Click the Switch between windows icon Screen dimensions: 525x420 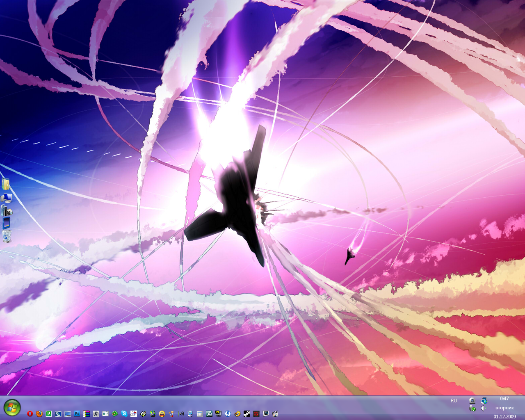[58, 414]
